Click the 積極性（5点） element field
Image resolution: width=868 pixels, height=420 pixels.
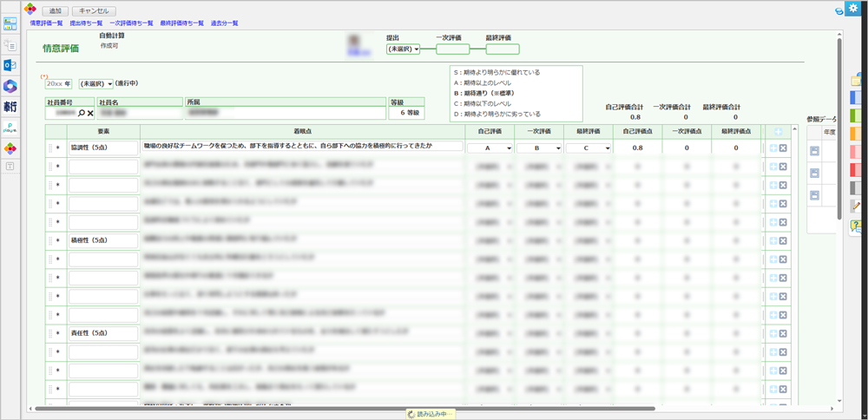103,240
